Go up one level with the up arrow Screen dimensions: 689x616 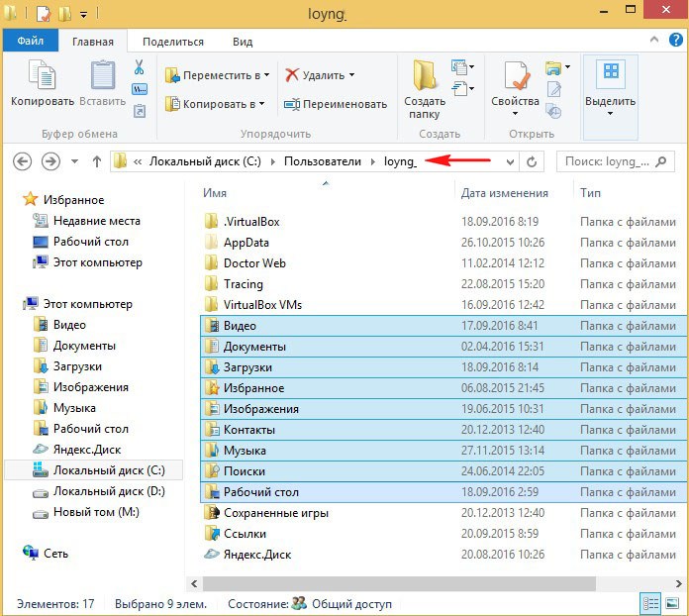96,161
